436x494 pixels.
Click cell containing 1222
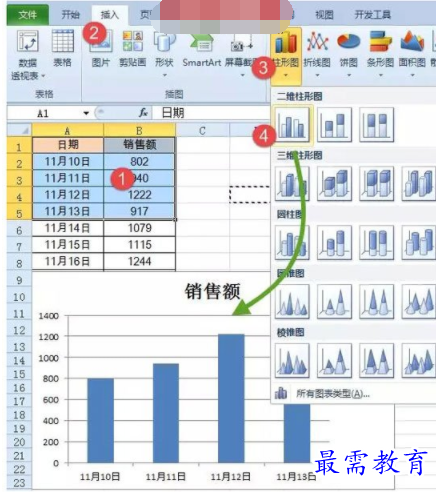click(139, 195)
